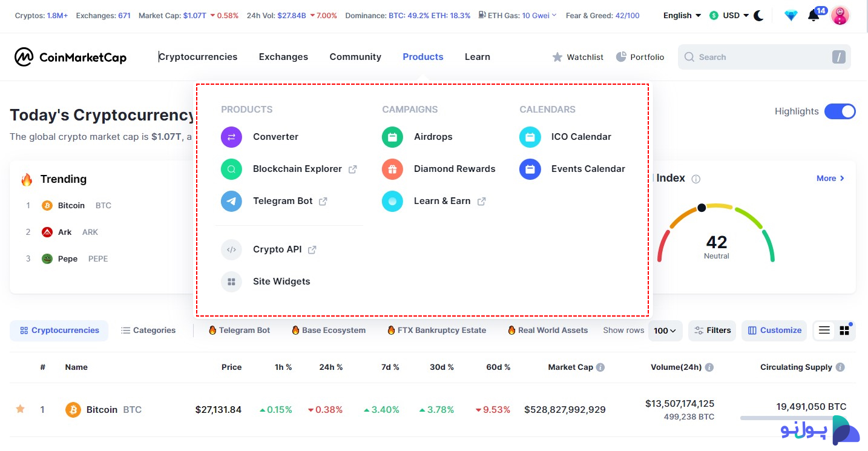Screen dimensions: 868x451
Task: Click the Market Cap column info icon
Action: click(x=600, y=367)
